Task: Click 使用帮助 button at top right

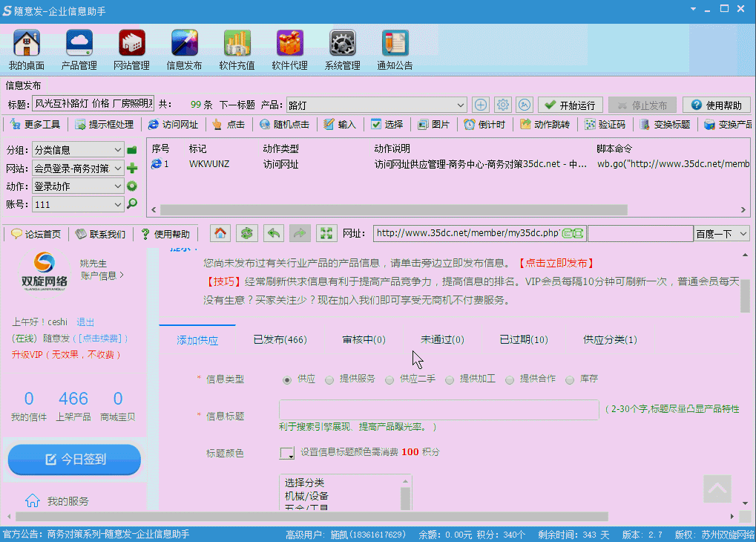Action: point(717,105)
